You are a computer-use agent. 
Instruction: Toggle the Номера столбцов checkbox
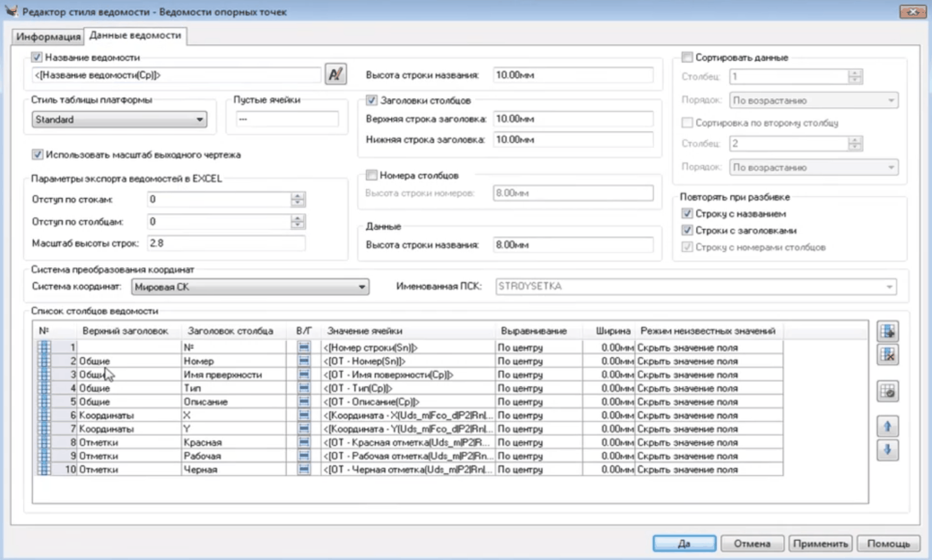[371, 175]
